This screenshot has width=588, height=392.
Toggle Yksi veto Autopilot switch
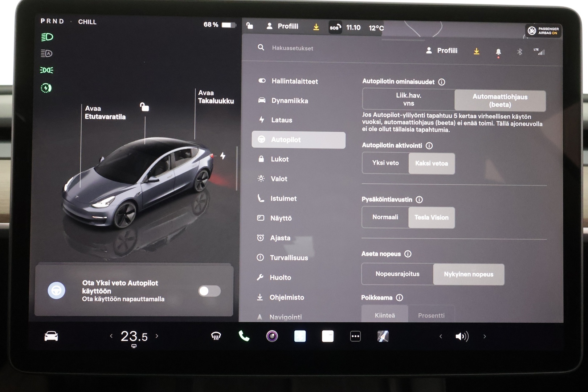click(x=209, y=291)
